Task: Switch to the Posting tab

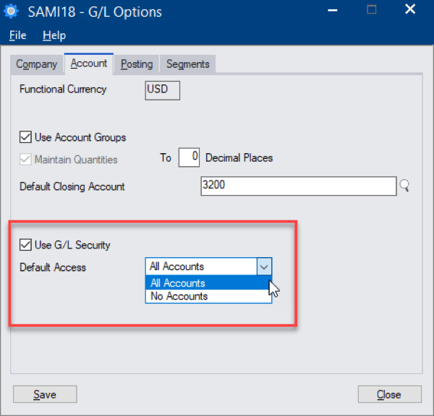Action: coord(137,64)
